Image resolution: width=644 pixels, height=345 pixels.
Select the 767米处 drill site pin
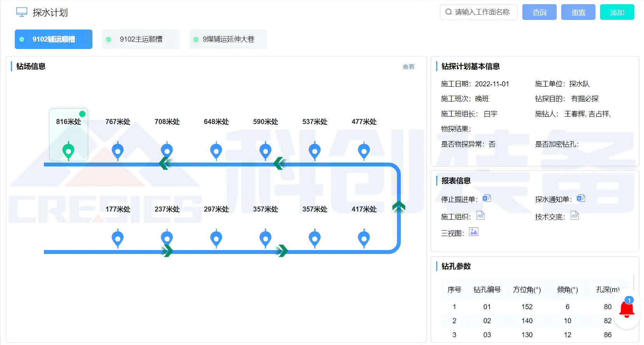click(118, 151)
